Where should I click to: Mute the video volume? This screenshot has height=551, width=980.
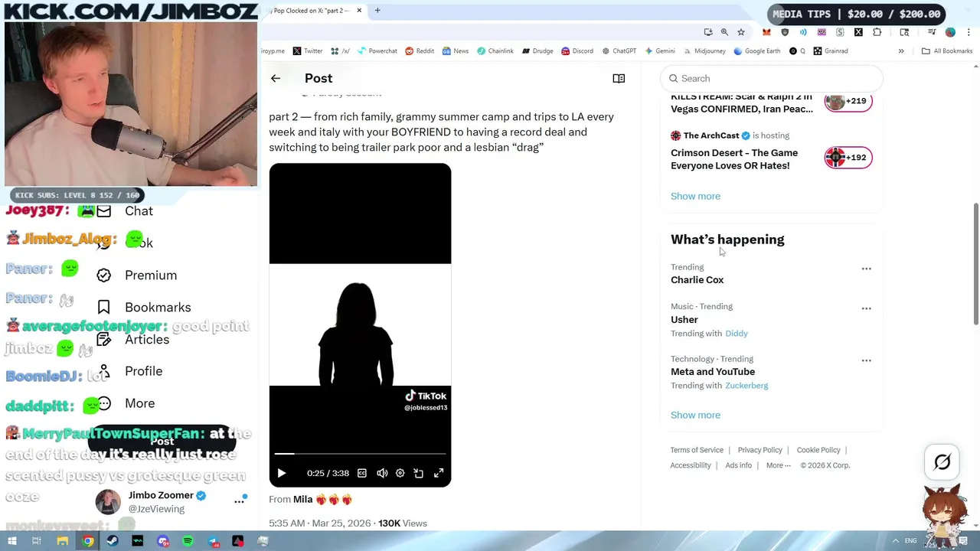382,473
